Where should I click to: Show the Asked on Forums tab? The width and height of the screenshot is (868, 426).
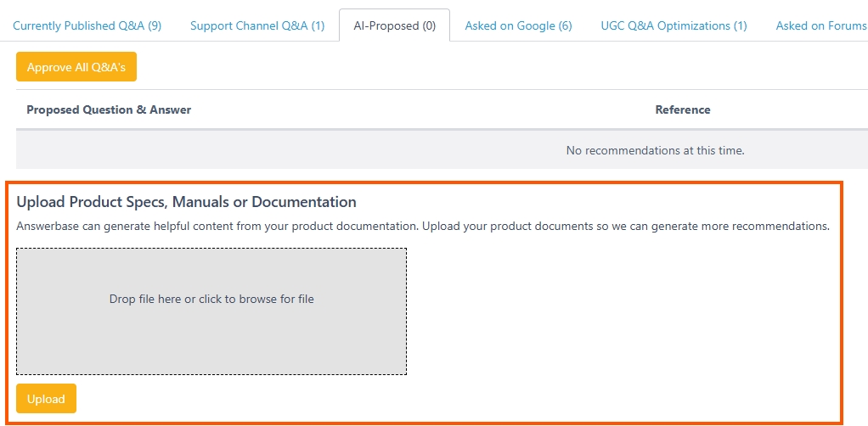tap(821, 25)
